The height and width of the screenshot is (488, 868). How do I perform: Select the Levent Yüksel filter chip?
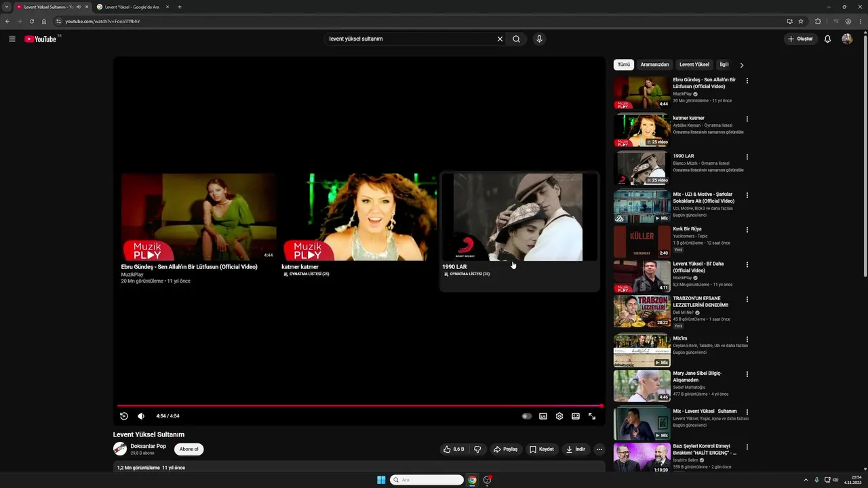click(694, 65)
